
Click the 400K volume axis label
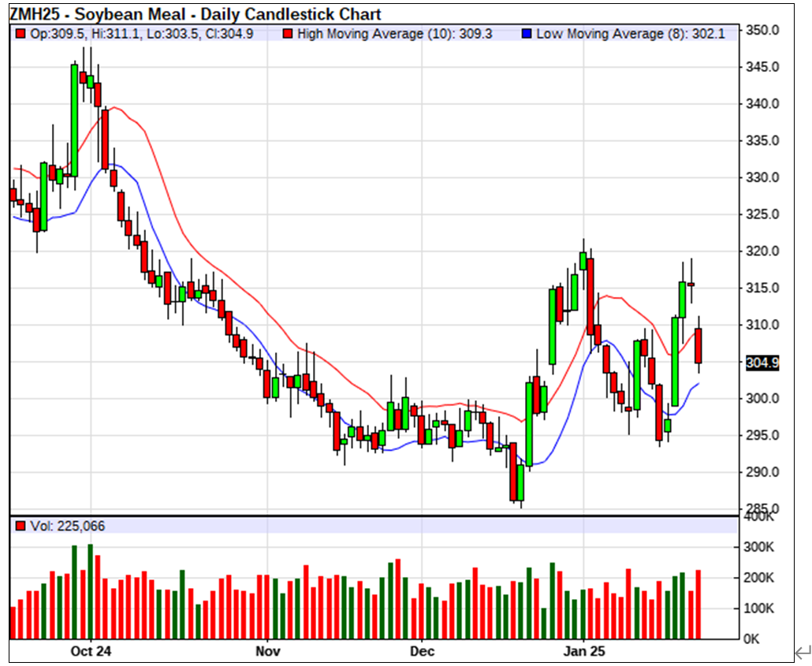[760, 517]
